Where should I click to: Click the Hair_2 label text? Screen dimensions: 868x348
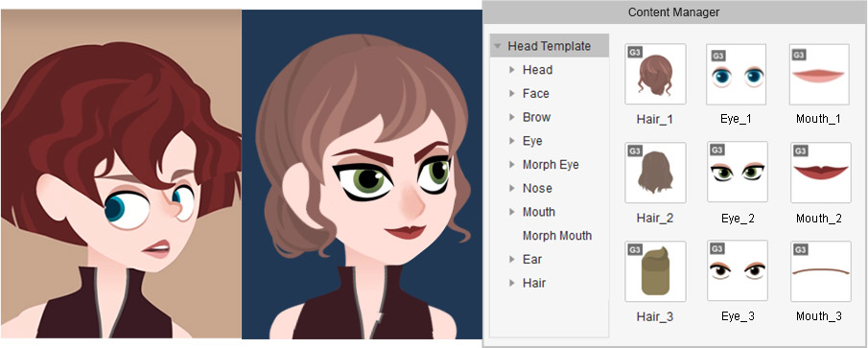click(x=655, y=218)
